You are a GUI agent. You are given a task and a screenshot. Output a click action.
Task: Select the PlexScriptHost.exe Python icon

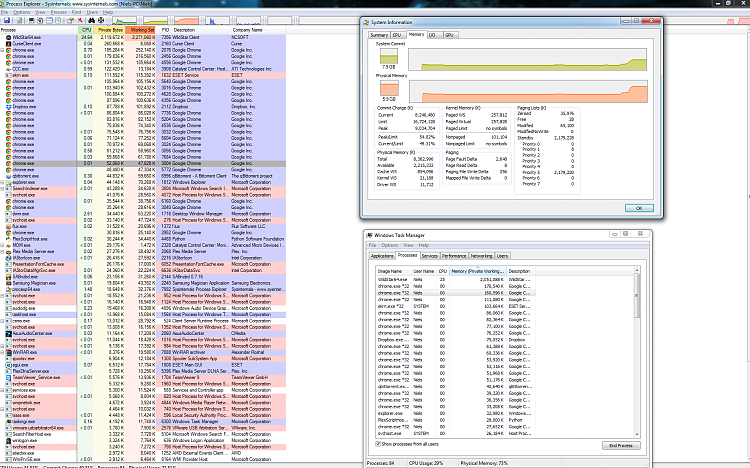8,238
